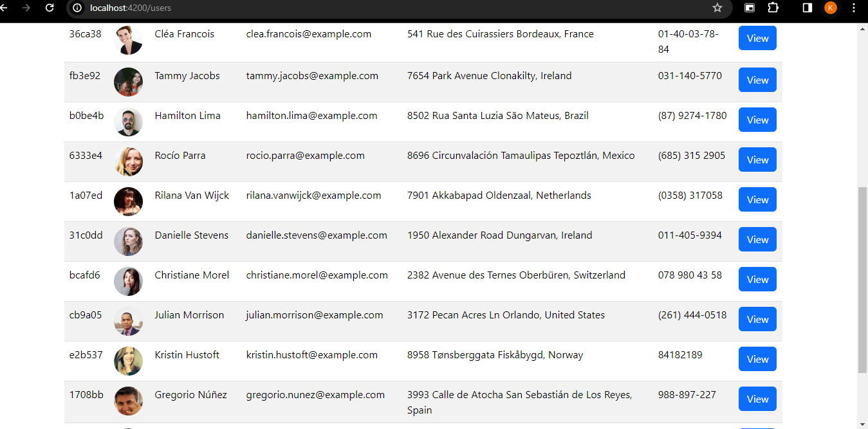Open the Chrome three-dot menu
This screenshot has width=868, height=429.
(x=854, y=8)
